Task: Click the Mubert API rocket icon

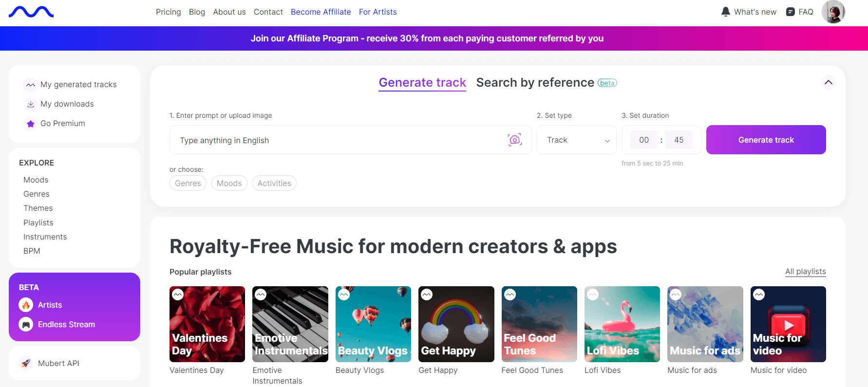Action: [x=26, y=363]
